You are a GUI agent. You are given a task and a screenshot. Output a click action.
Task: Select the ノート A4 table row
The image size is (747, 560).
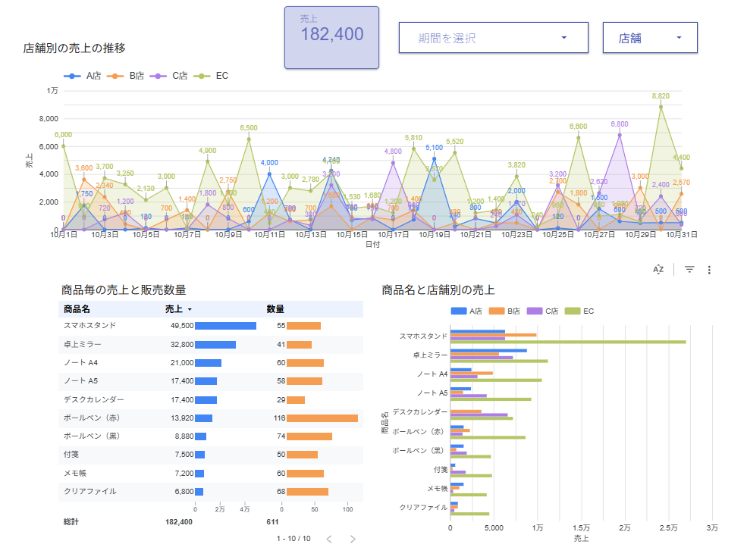[211, 363]
